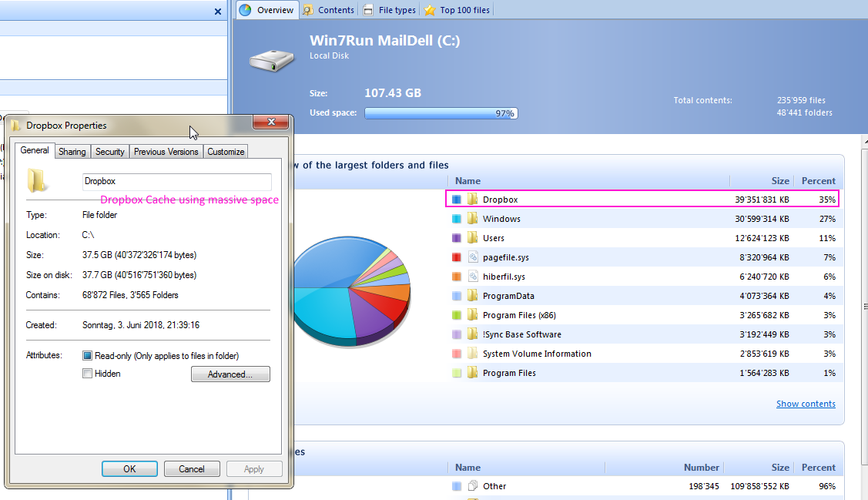Screen dimensions: 868x500
Task: Click the scroll-up arrow of the vertical scrollbar
Action: [865, 143]
